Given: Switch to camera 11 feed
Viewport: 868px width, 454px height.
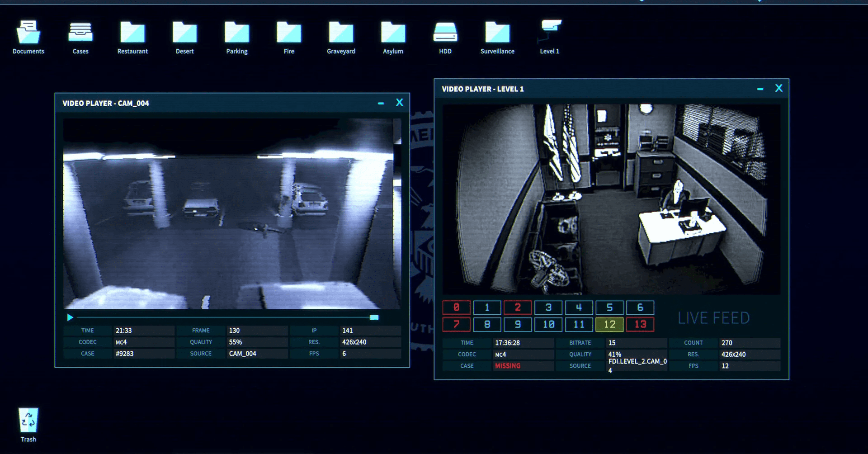Looking at the screenshot, I should 579,324.
